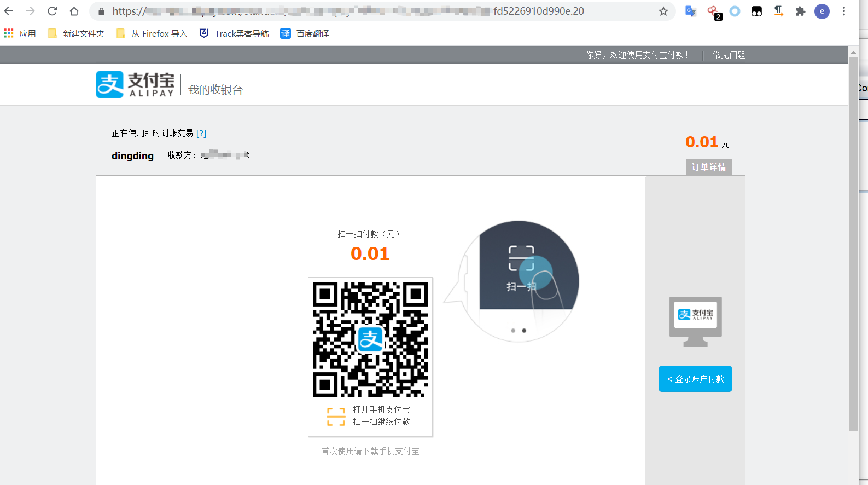Click the 0.01 元 amount at top right
The height and width of the screenshot is (485, 868).
(707, 142)
